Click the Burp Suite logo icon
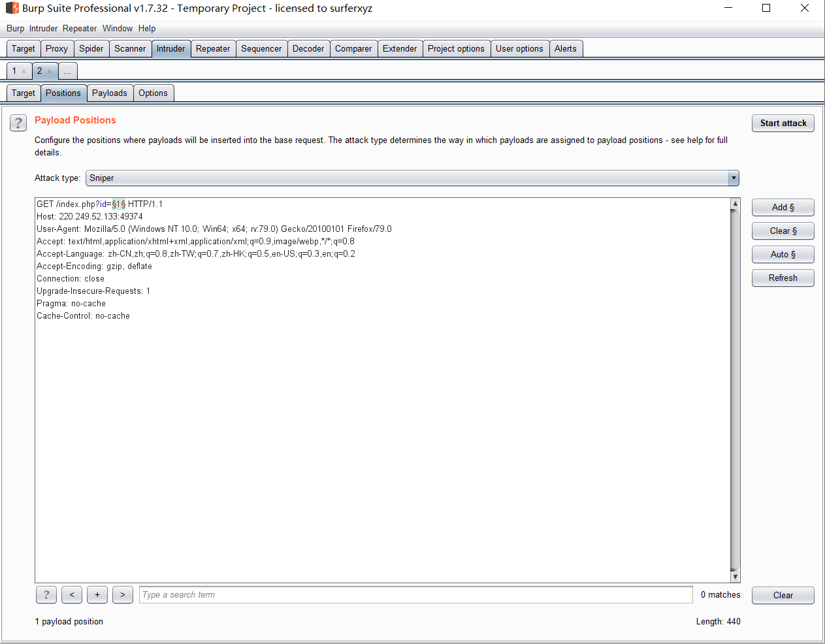Viewport: 825px width, 644px height. pos(12,8)
